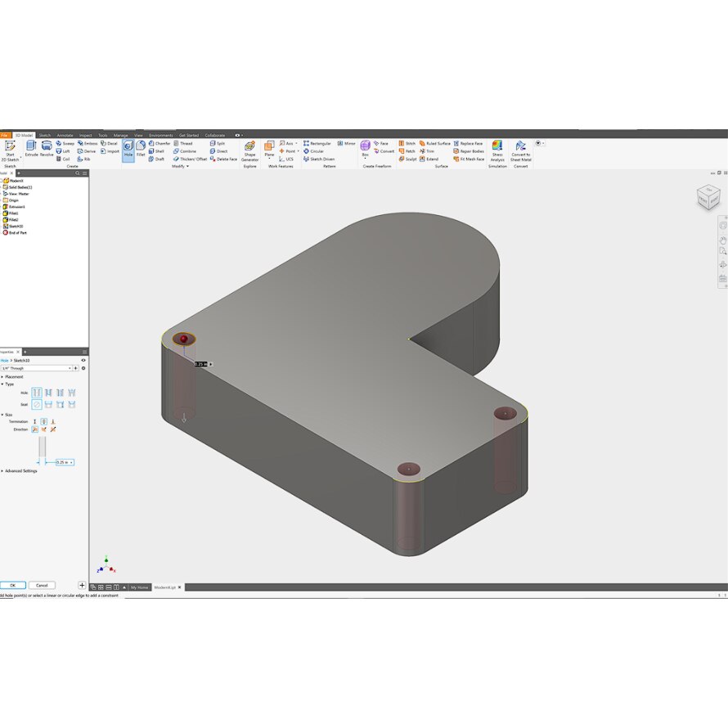This screenshot has height=728, width=728.
Task: Click the Mirror tool
Action: pyautogui.click(x=346, y=143)
